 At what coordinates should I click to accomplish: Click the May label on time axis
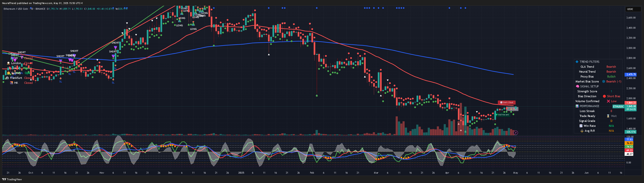pyautogui.click(x=515, y=173)
